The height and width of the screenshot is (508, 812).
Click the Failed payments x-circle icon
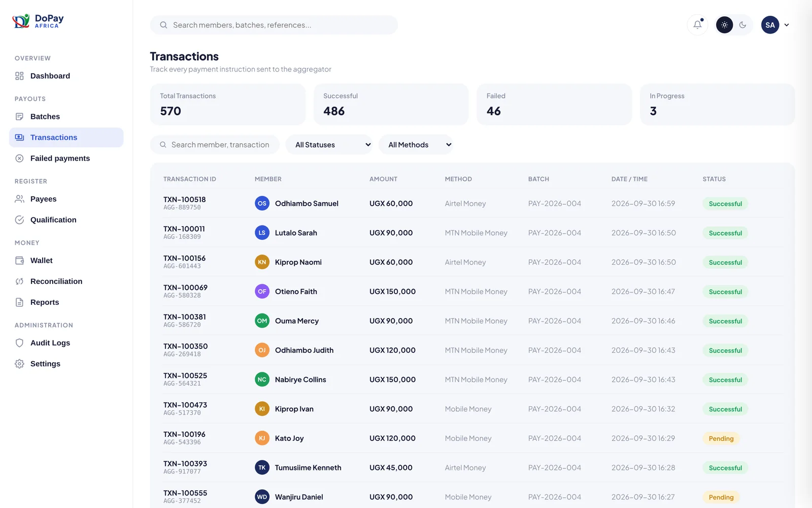(19, 158)
